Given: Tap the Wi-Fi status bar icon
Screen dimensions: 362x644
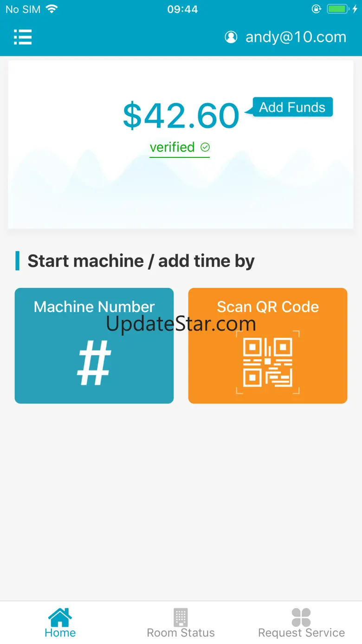Looking at the screenshot, I should pos(52,9).
